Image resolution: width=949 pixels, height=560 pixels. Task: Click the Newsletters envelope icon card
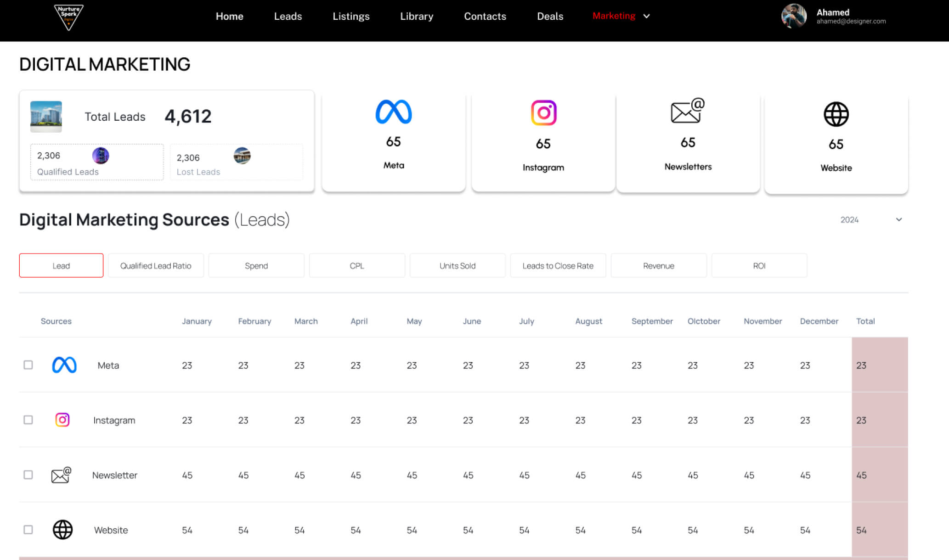[688, 112]
